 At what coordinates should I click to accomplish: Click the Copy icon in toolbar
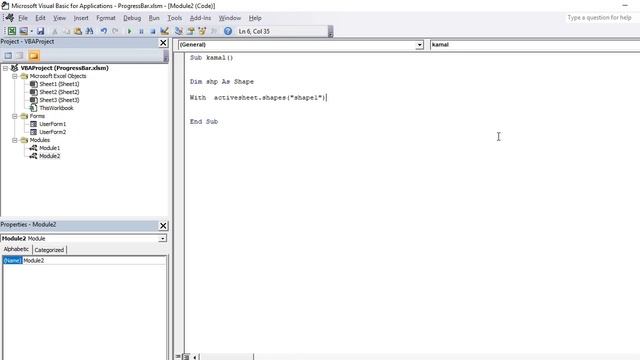(x=66, y=31)
